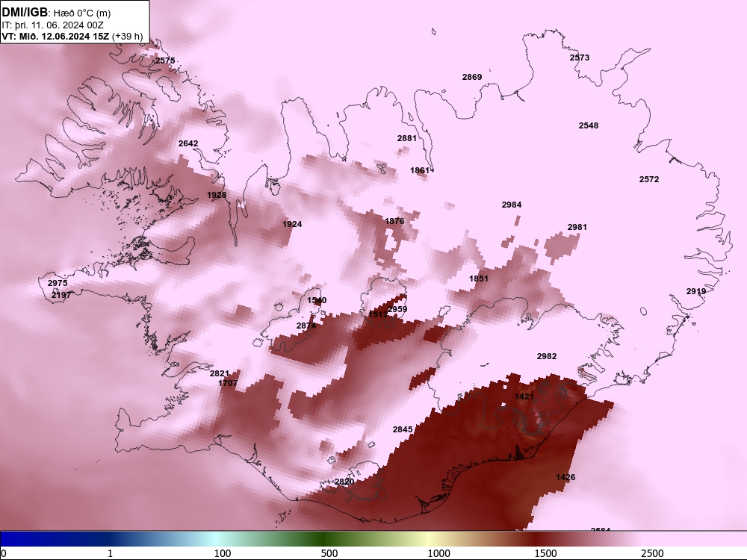Click the 1540 value on the map
This screenshot has height=560, width=747.
[x=317, y=300]
